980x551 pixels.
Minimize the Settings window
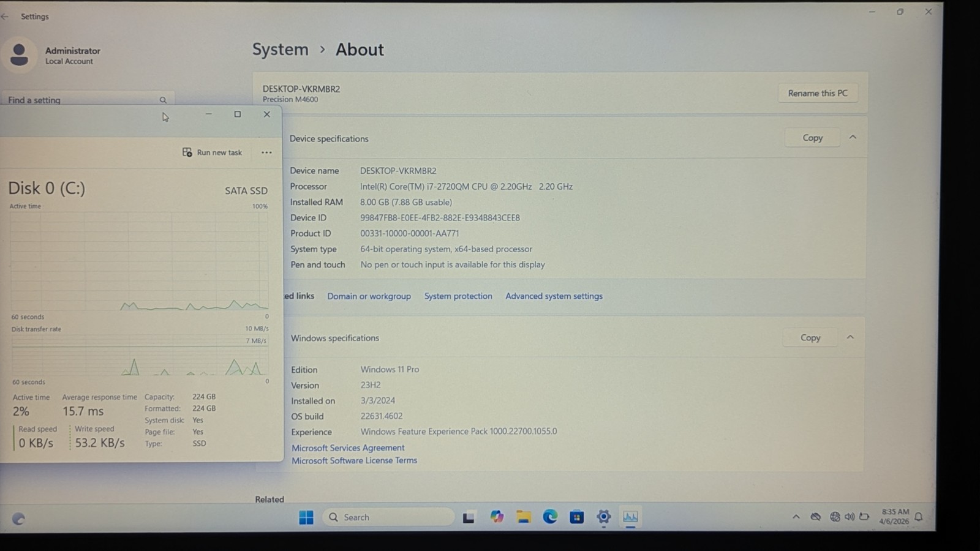pyautogui.click(x=872, y=12)
